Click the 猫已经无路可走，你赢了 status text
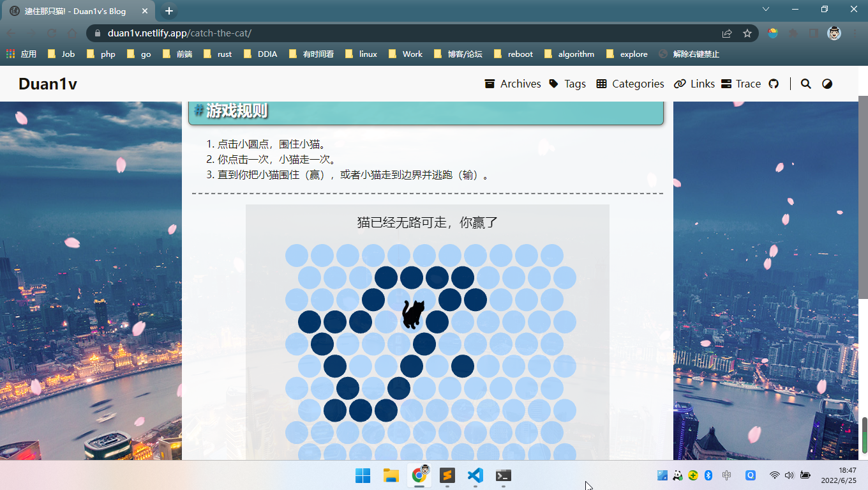The width and height of the screenshot is (868, 490). [428, 222]
